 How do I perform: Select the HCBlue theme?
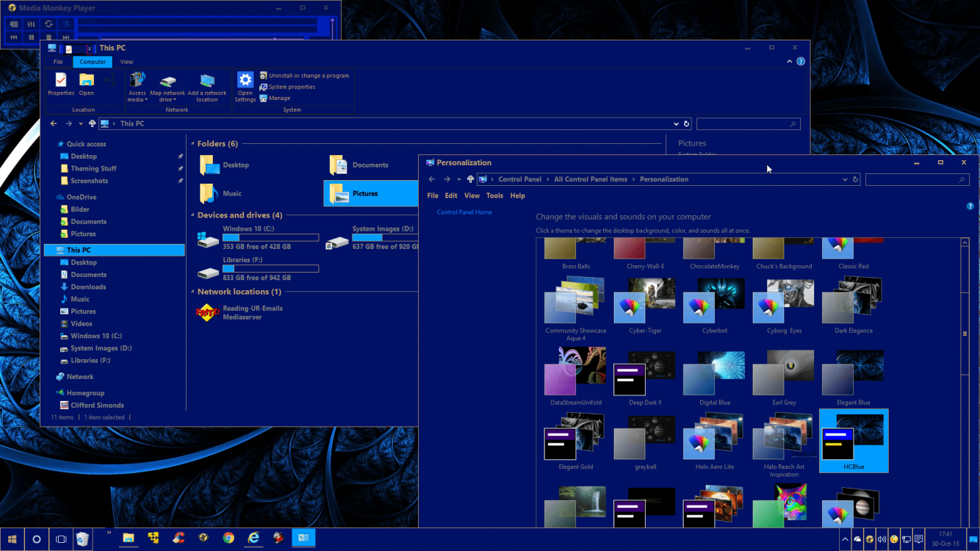click(x=854, y=441)
